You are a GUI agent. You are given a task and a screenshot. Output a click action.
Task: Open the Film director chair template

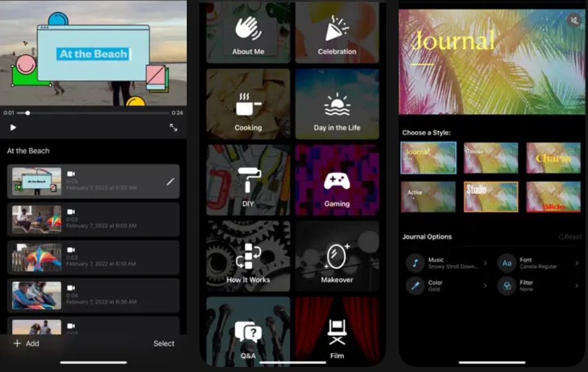point(336,332)
